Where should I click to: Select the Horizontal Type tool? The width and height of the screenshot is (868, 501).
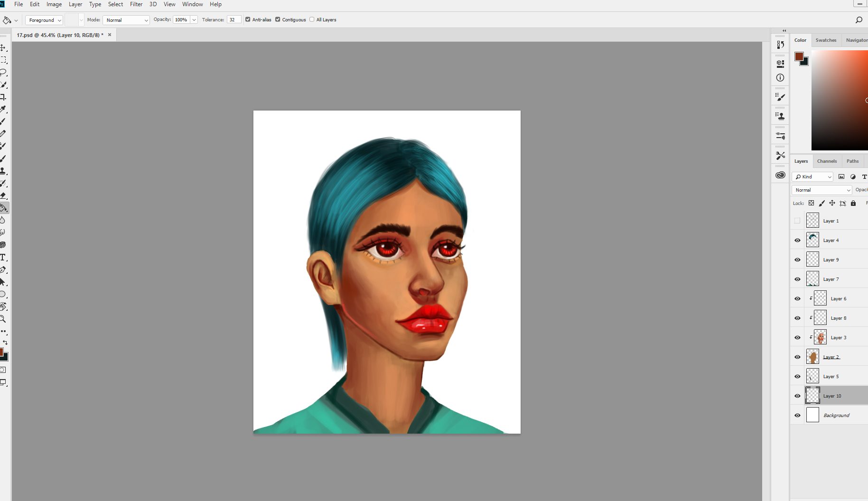click(3, 257)
